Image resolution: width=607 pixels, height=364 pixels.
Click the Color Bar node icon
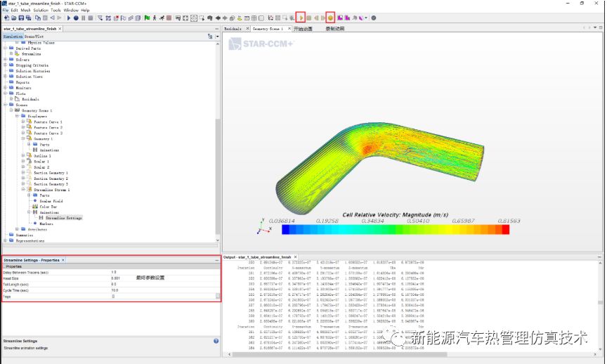click(35, 207)
